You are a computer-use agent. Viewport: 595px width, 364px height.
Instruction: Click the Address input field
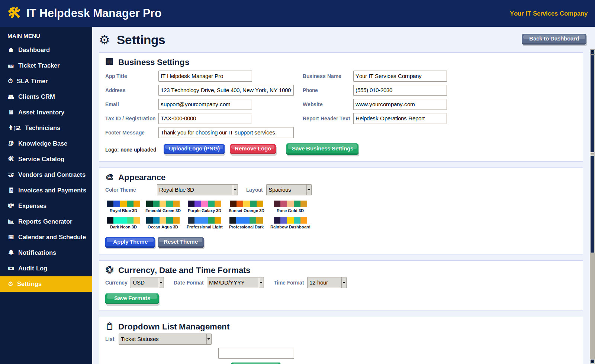coord(226,90)
